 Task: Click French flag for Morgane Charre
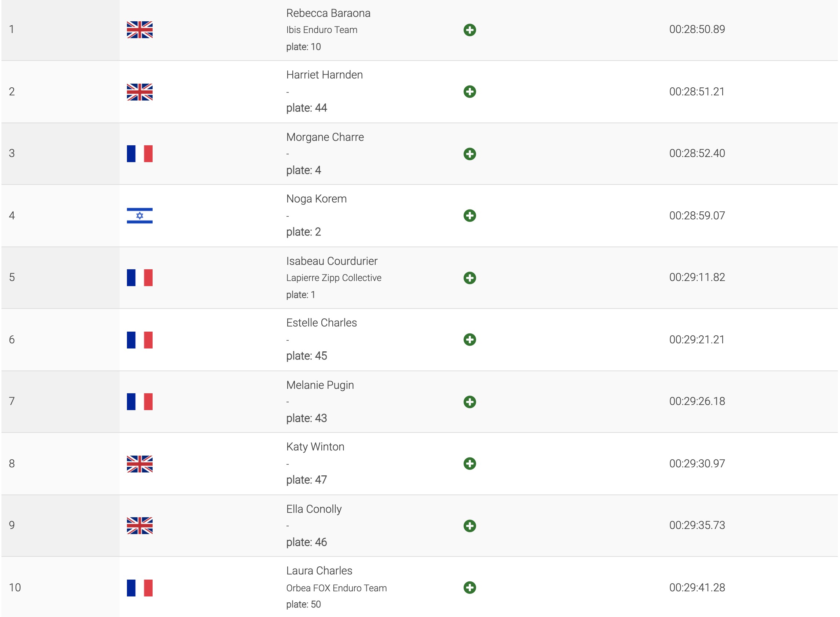tap(140, 154)
